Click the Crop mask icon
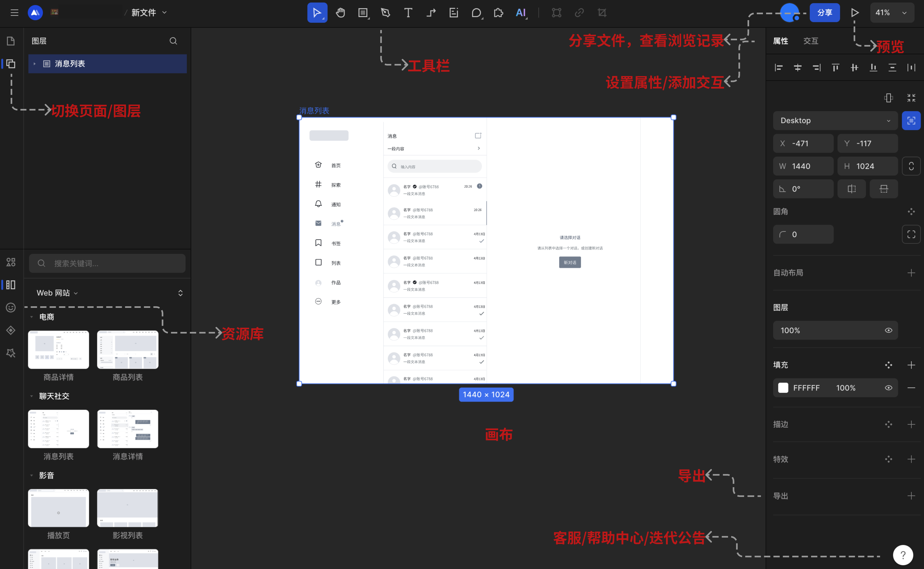924x569 pixels. coord(602,13)
